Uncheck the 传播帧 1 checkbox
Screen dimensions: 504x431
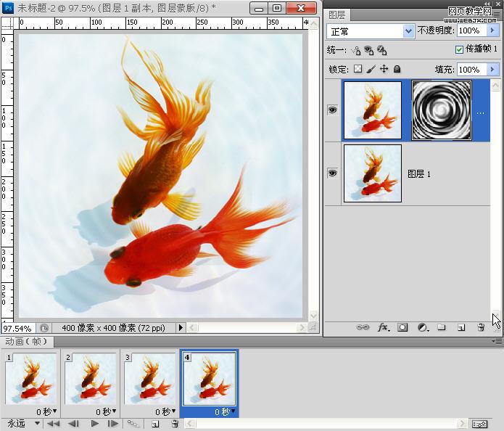[x=459, y=50]
